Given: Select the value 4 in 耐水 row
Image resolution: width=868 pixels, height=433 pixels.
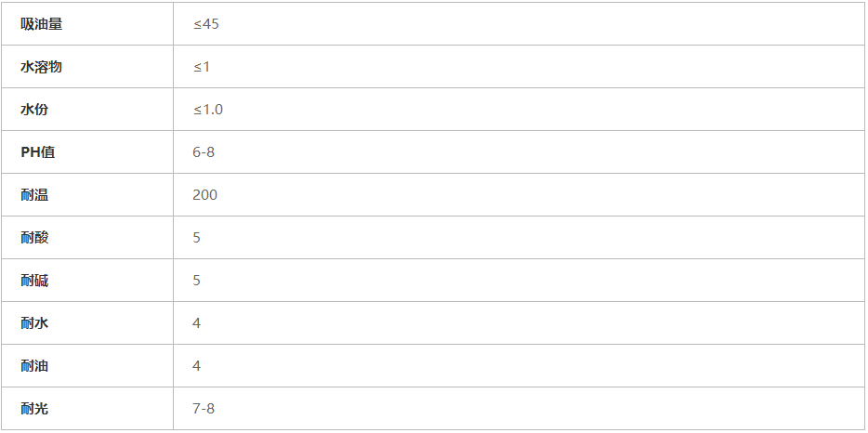Looking at the screenshot, I should pyautogui.click(x=197, y=323).
